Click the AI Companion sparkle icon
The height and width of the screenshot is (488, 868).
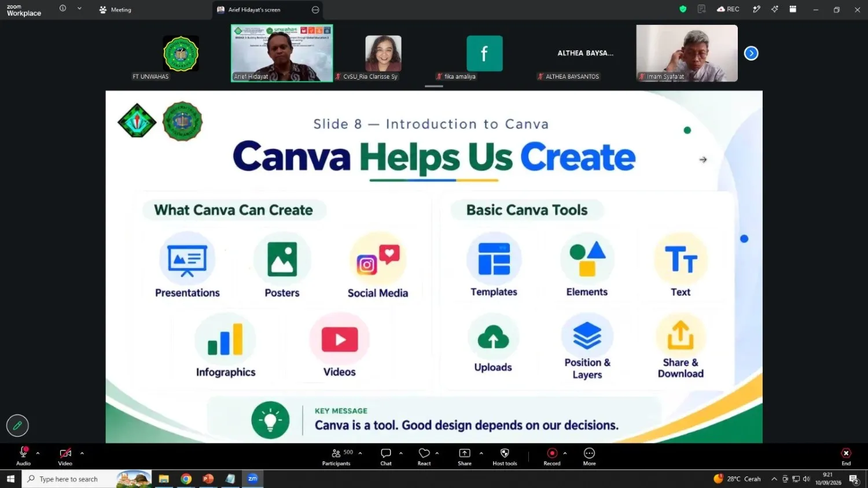774,9
